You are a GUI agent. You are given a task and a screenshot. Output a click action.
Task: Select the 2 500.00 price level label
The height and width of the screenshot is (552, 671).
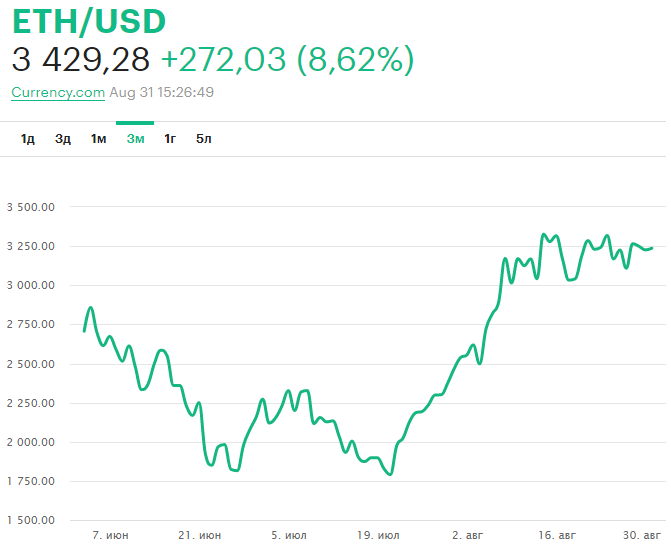click(29, 364)
